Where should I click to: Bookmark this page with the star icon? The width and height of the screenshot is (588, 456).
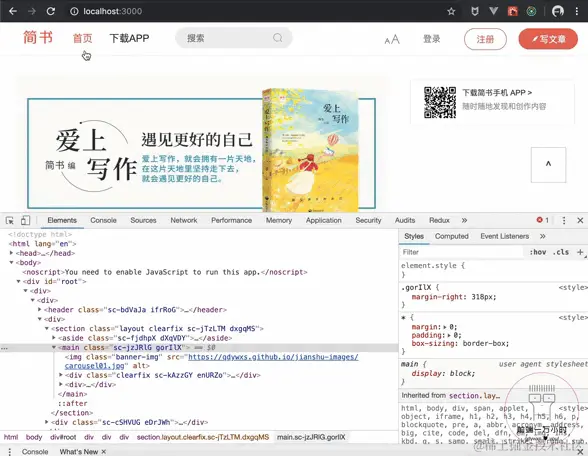pos(451,11)
